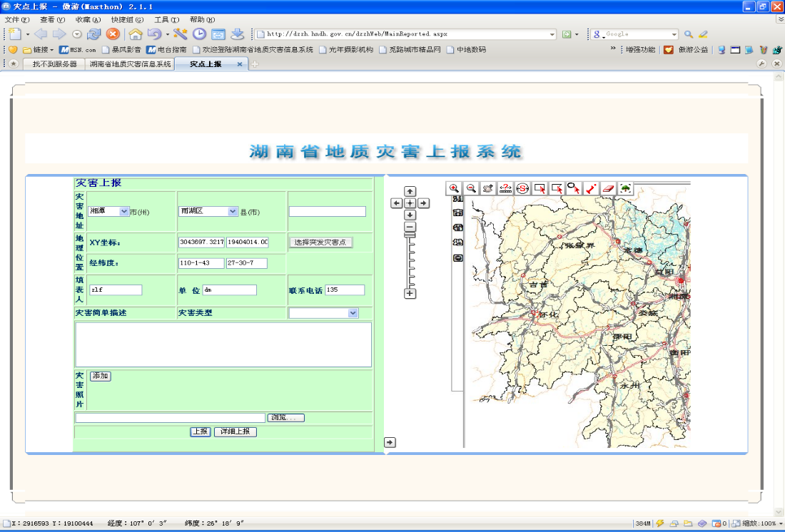Open the city dropdown showing 湘潭
Image resolution: width=785 pixels, height=532 pixels.
109,212
